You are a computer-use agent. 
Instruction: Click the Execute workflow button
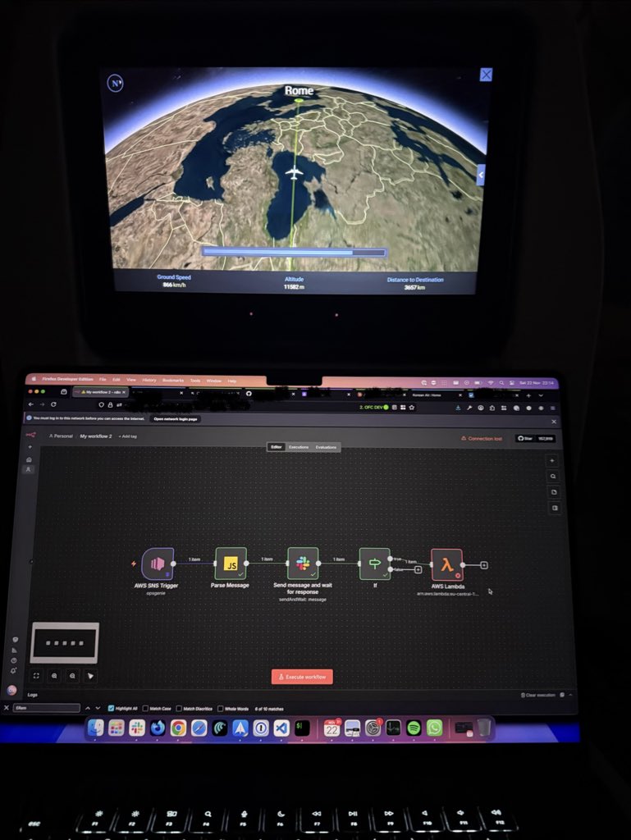[302, 677]
